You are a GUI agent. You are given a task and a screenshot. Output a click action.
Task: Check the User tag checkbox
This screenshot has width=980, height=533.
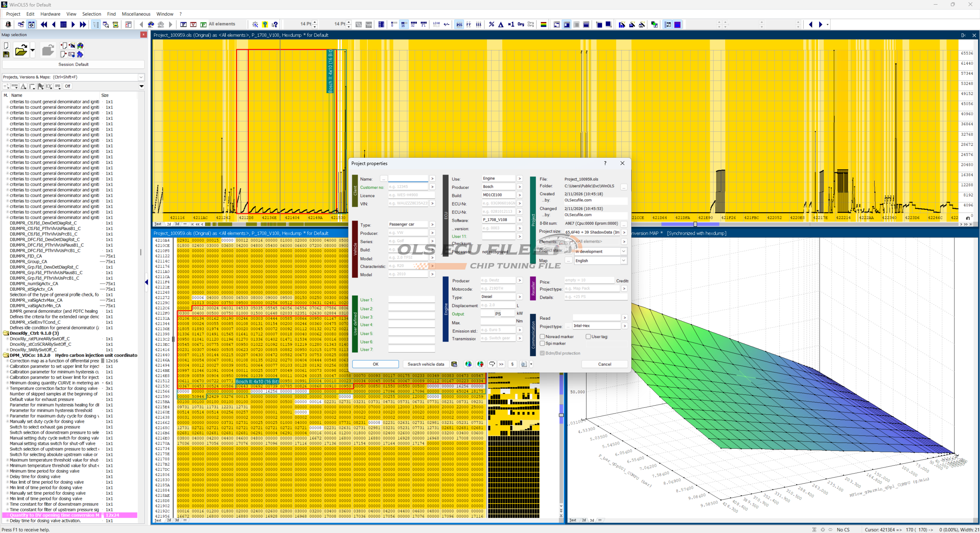(x=588, y=337)
